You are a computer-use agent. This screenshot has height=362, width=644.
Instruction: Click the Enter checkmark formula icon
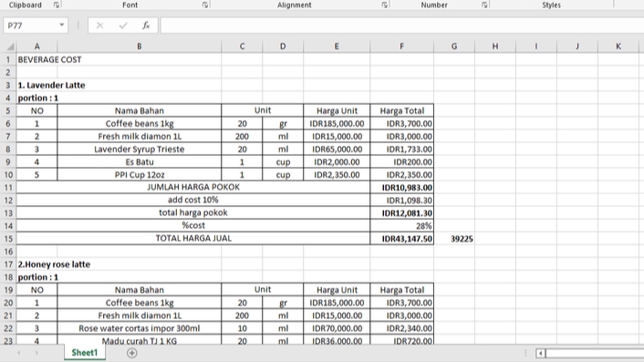[x=123, y=26]
